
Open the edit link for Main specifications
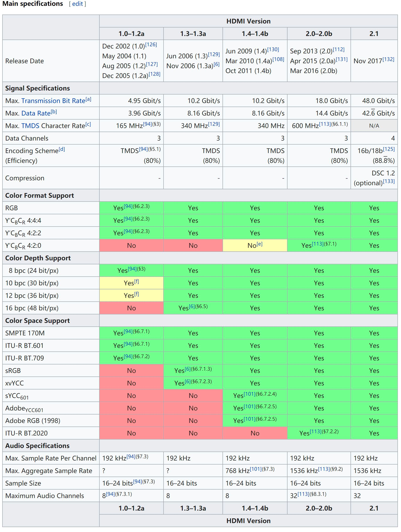coord(78,4)
